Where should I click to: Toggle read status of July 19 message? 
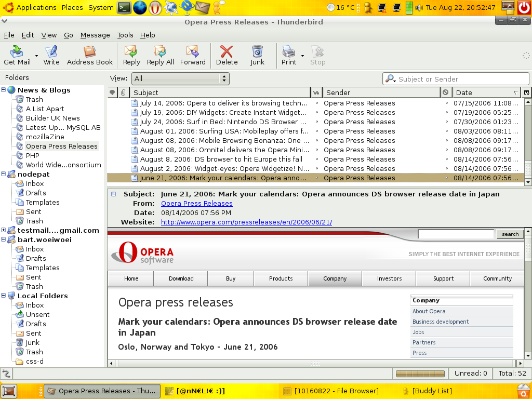point(317,112)
